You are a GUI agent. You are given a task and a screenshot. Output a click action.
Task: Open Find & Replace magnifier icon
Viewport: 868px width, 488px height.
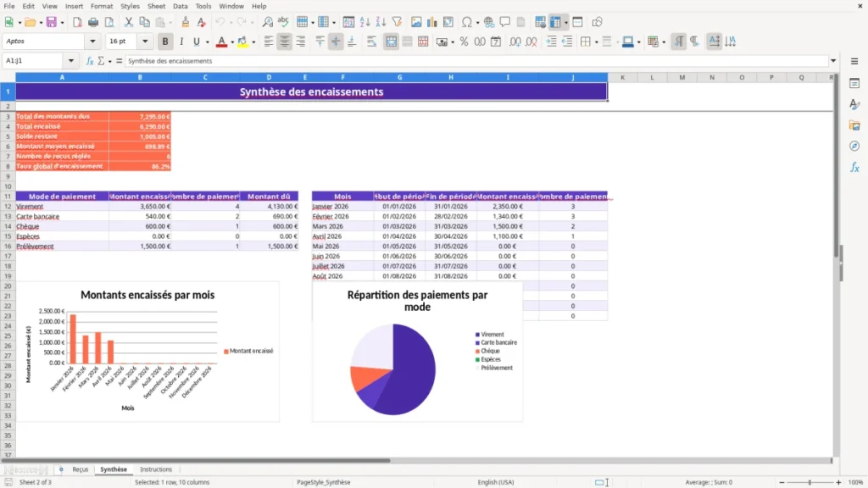coord(267,22)
